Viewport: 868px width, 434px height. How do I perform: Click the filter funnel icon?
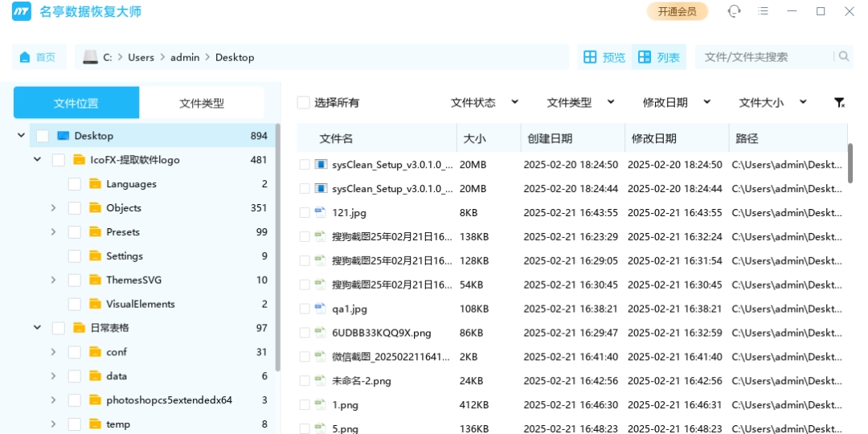click(x=839, y=103)
